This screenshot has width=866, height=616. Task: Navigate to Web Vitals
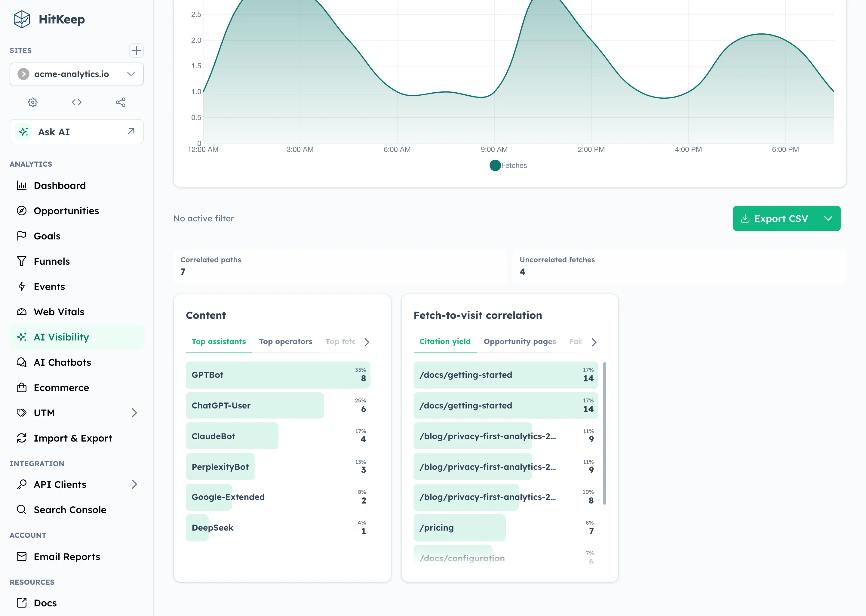(x=77, y=312)
